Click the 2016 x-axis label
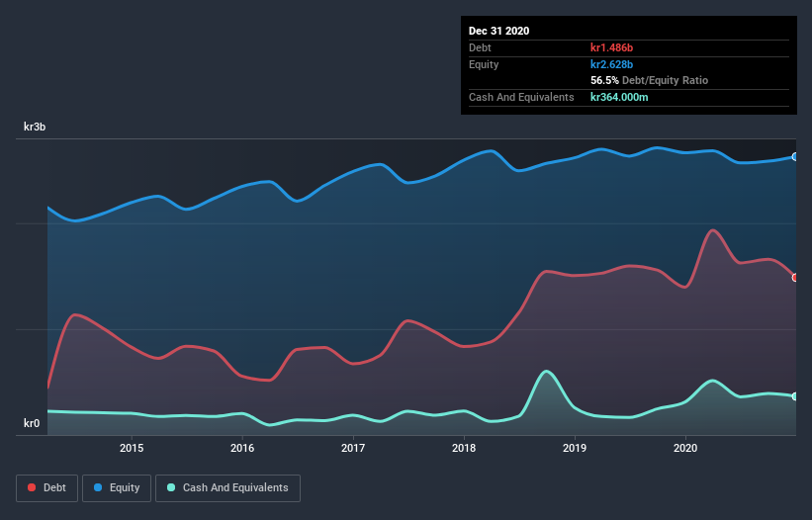This screenshot has width=812, height=520. point(242,448)
